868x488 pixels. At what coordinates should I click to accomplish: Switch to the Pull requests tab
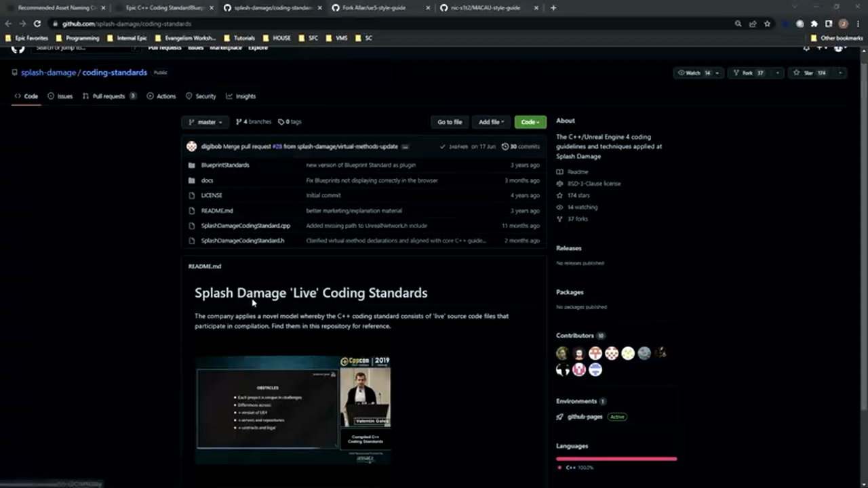point(108,96)
